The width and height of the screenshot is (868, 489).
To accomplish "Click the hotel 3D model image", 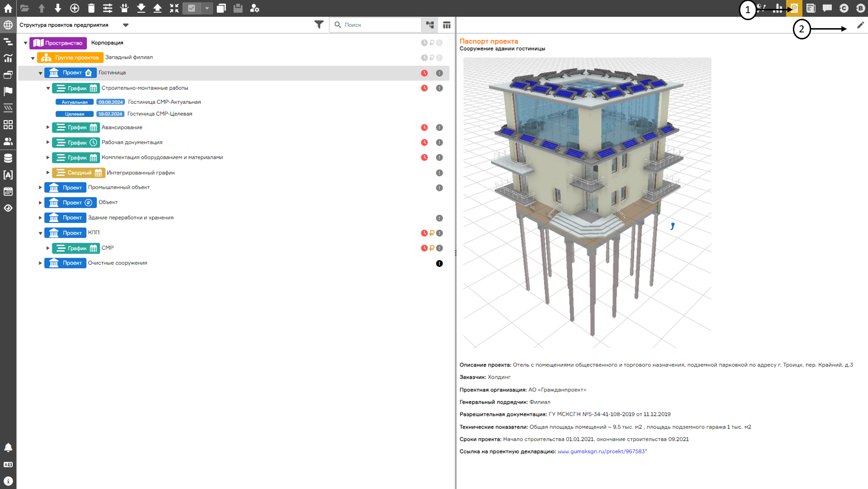I will point(587,203).
